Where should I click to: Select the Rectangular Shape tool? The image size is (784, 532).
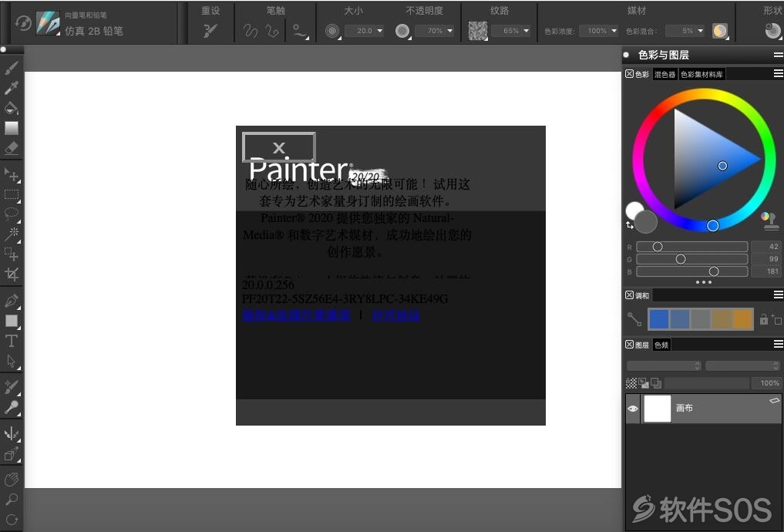coord(11,321)
